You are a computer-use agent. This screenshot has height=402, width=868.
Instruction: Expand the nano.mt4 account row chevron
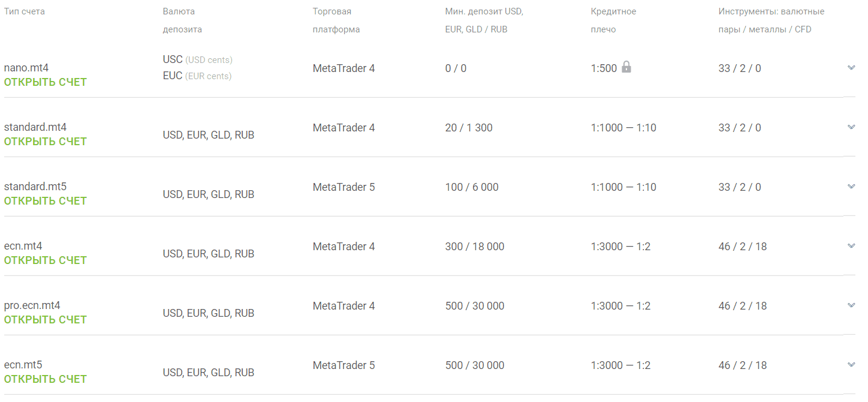click(851, 68)
